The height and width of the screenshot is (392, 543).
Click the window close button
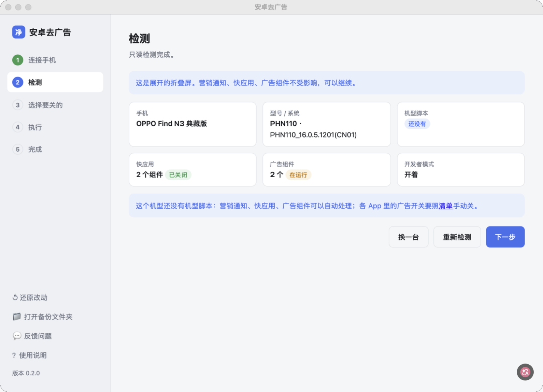coord(9,7)
